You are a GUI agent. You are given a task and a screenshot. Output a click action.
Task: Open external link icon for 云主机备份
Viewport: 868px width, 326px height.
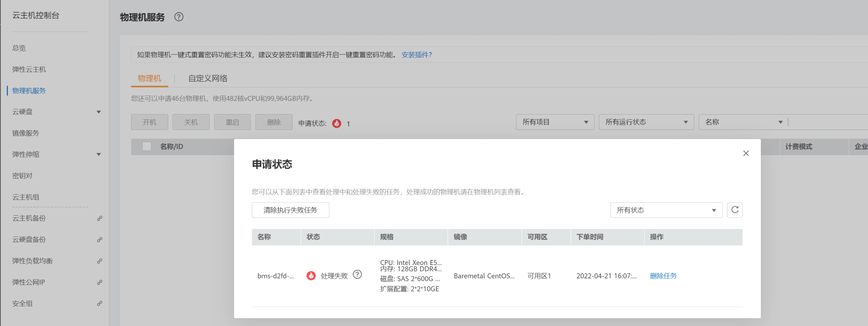[x=99, y=218]
